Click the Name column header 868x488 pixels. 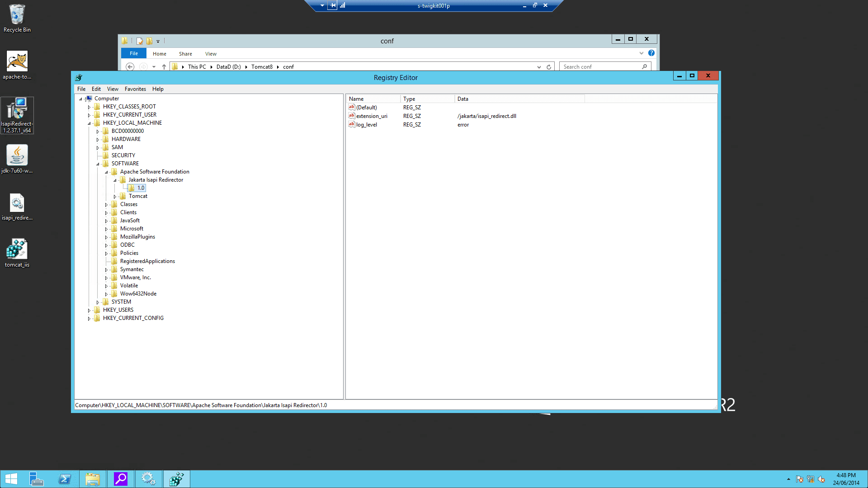coord(373,99)
